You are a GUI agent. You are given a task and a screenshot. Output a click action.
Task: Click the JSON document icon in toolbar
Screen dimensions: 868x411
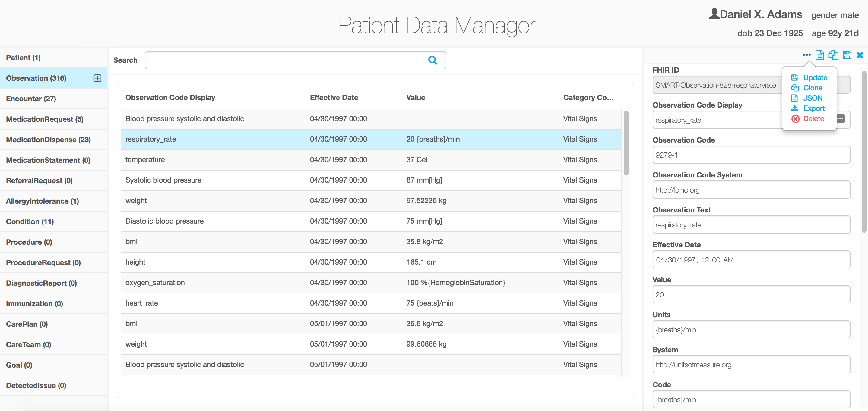point(819,55)
